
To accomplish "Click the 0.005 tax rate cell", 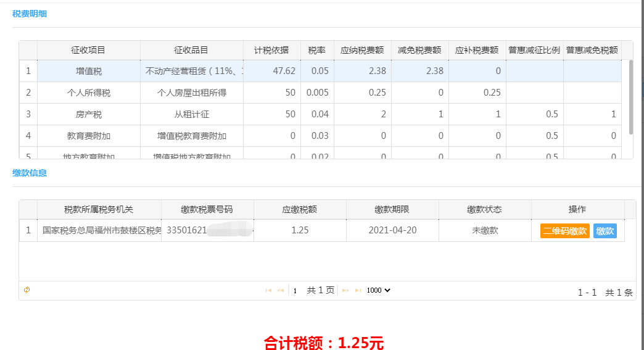I will [x=317, y=93].
